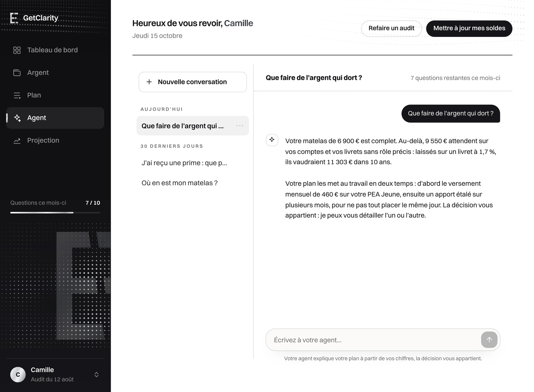Click the 'Heureux de vous revoir, Camille' heading
534x392 pixels.
pos(192,23)
